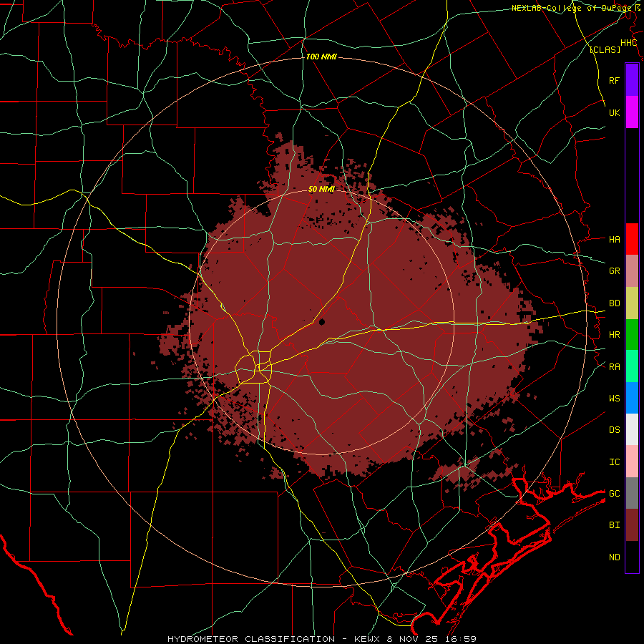The height and width of the screenshot is (644, 644).
Task: Click the '[CLAS]' legend heading
Action: pyautogui.click(x=605, y=49)
